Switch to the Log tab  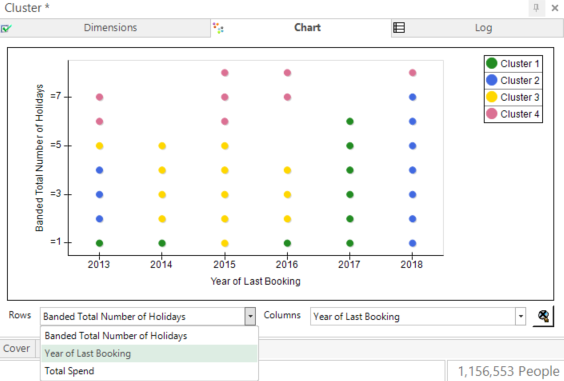[x=477, y=28]
